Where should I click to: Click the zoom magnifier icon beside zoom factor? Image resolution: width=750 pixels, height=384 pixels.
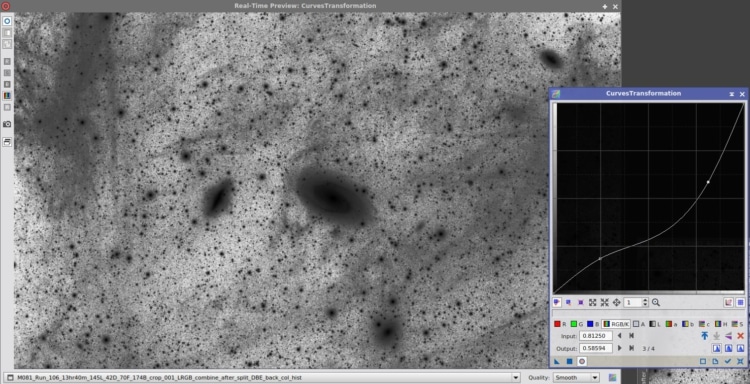(656, 302)
